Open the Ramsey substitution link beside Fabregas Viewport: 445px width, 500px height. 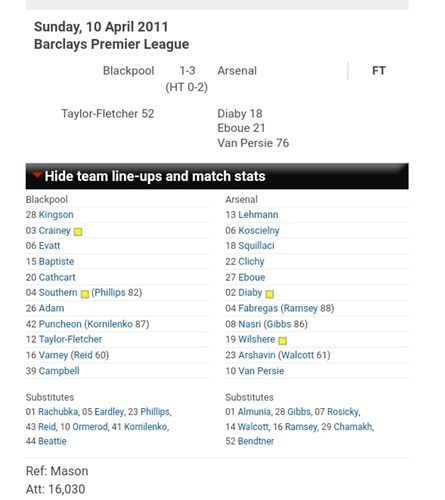point(301,308)
